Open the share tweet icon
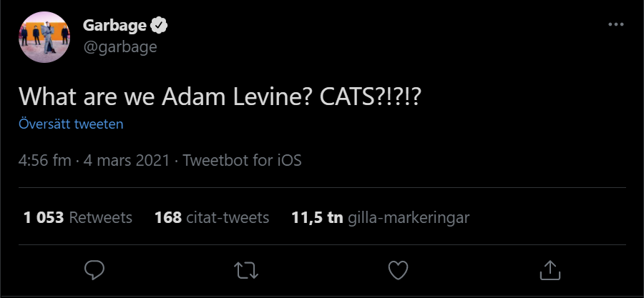Screen dimensions: 644x298 pos(549,269)
